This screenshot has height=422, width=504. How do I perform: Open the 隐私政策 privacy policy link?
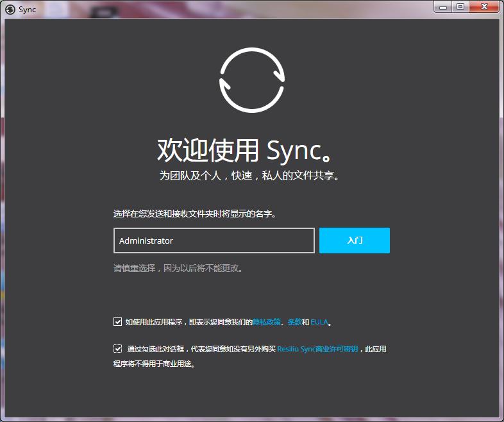point(267,322)
